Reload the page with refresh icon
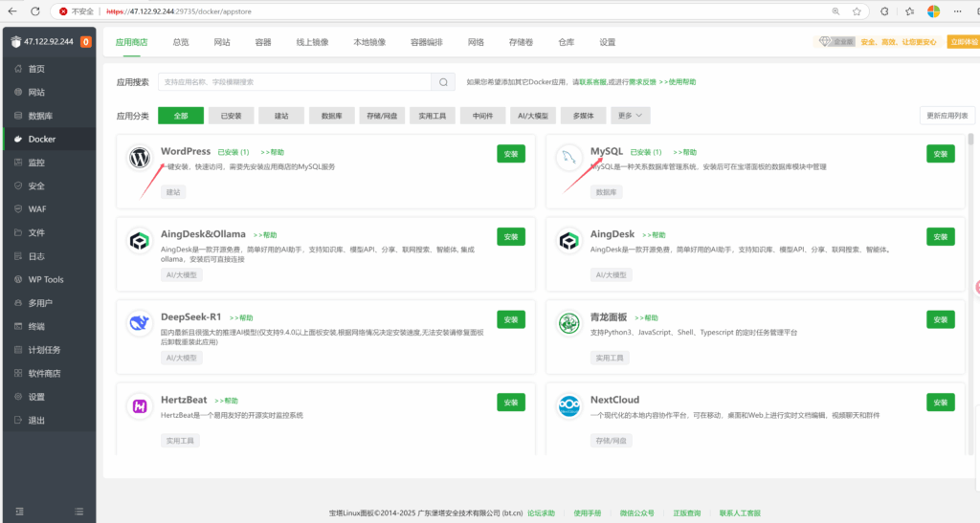Image resolution: width=980 pixels, height=523 pixels. (x=35, y=11)
